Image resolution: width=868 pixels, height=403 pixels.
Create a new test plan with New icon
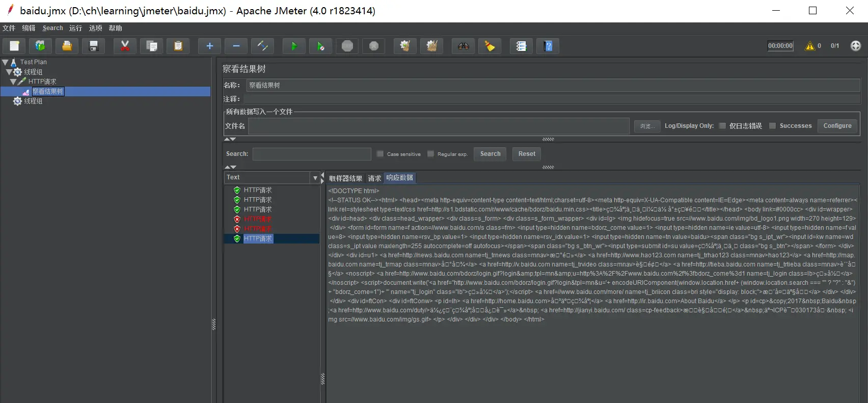(14, 46)
